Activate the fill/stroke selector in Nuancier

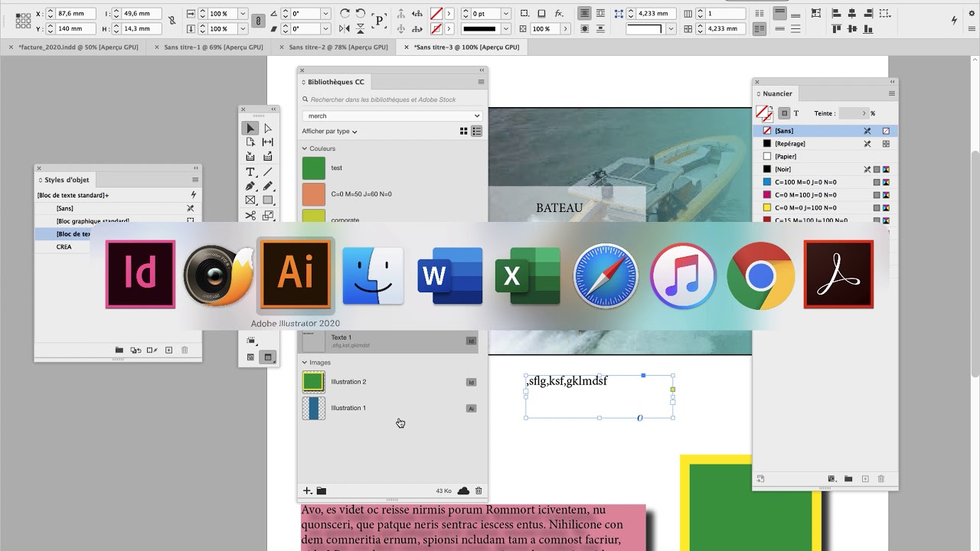point(764,114)
